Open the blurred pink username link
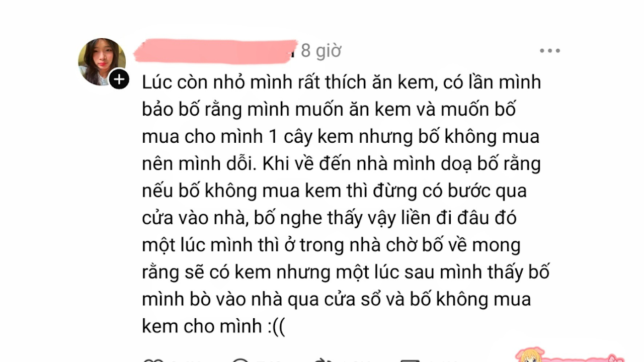 click(x=215, y=51)
